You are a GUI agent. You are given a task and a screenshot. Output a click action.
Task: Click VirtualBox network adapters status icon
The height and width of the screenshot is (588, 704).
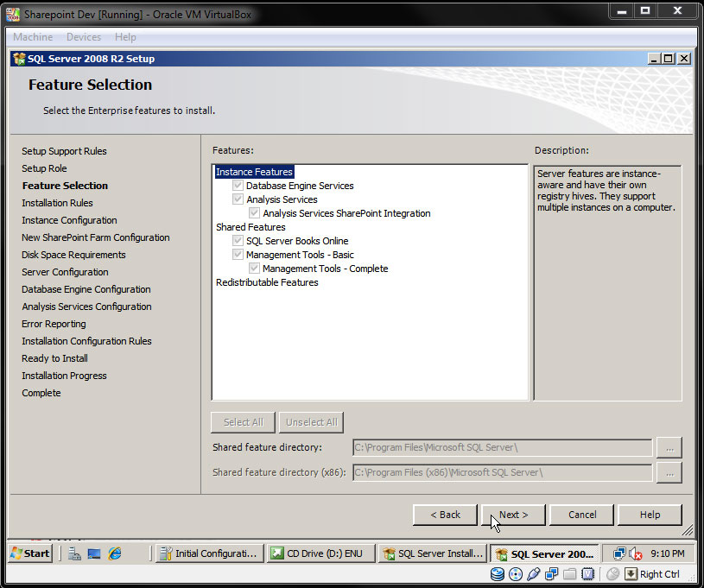tap(551, 574)
